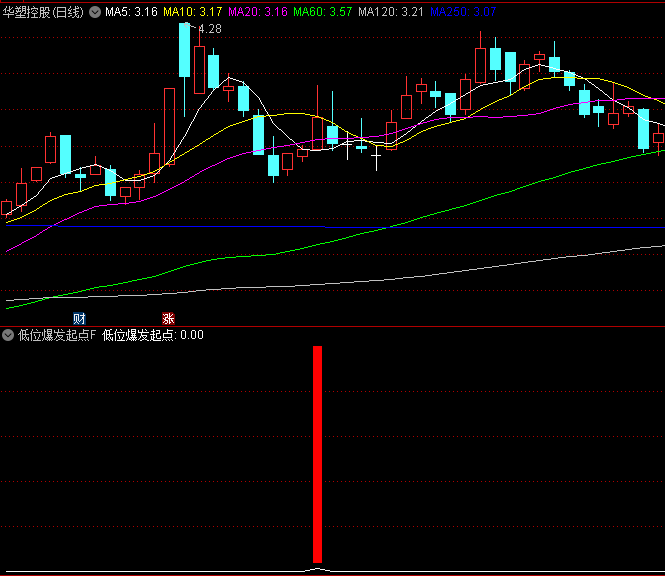Image resolution: width=665 pixels, height=576 pixels.
Task: Select the MA10: 3.17 label
Action: click(x=193, y=12)
